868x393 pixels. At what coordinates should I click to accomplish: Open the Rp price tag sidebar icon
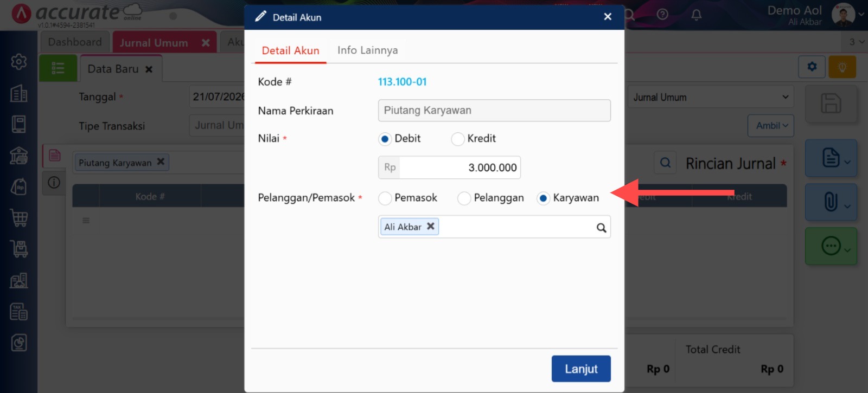tap(19, 187)
